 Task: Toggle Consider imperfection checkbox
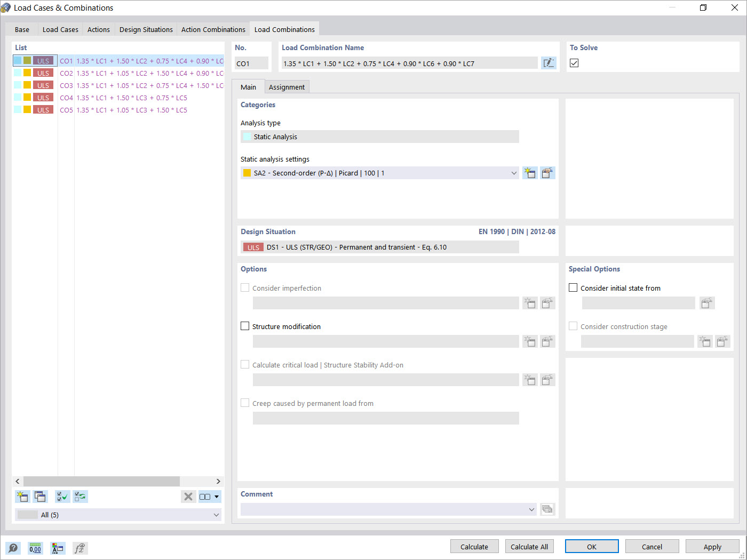click(x=245, y=287)
